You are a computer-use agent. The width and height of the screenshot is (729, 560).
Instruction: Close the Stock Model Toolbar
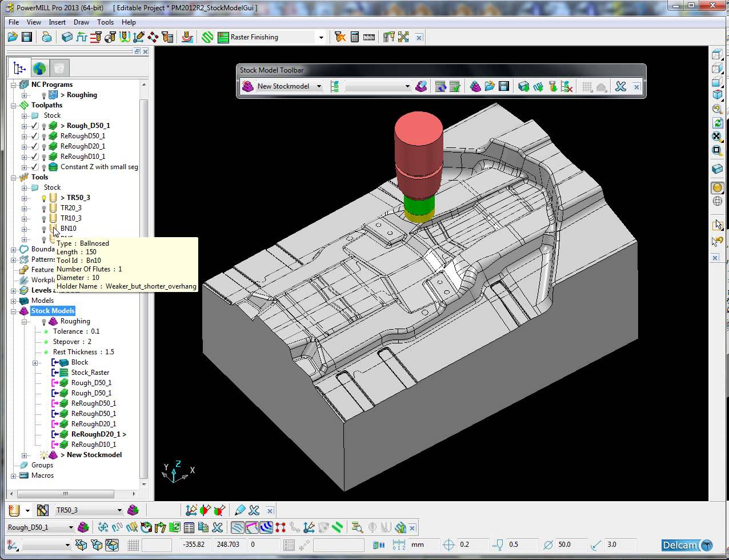636,87
